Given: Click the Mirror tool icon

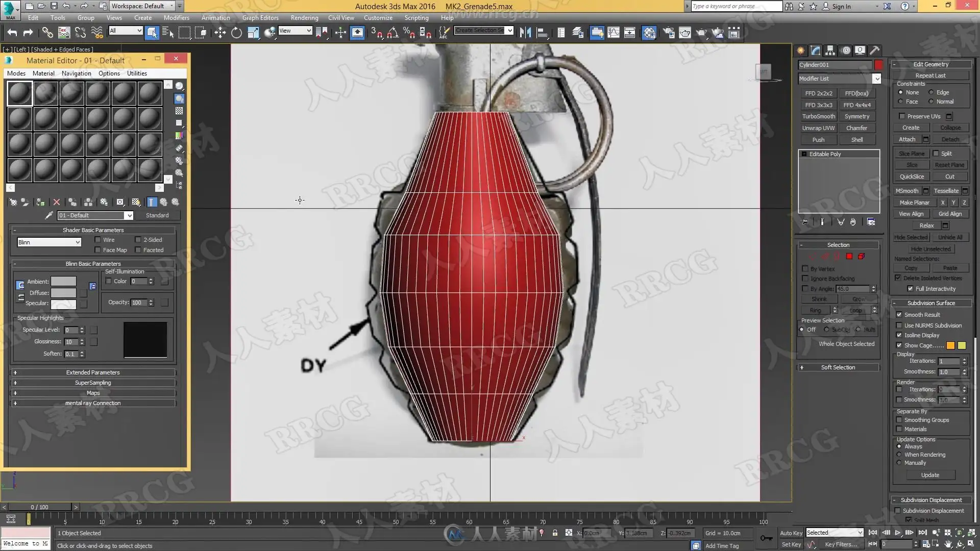Looking at the screenshot, I should pyautogui.click(x=525, y=33).
